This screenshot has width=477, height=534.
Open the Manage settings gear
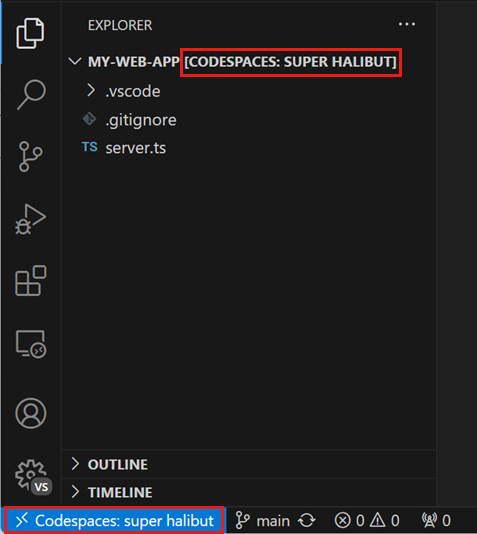click(x=33, y=476)
